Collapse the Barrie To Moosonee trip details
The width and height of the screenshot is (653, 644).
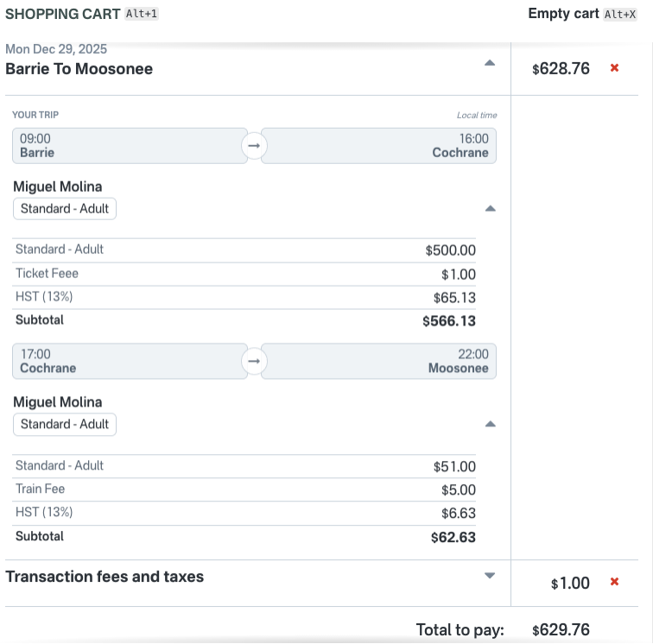pyautogui.click(x=490, y=63)
